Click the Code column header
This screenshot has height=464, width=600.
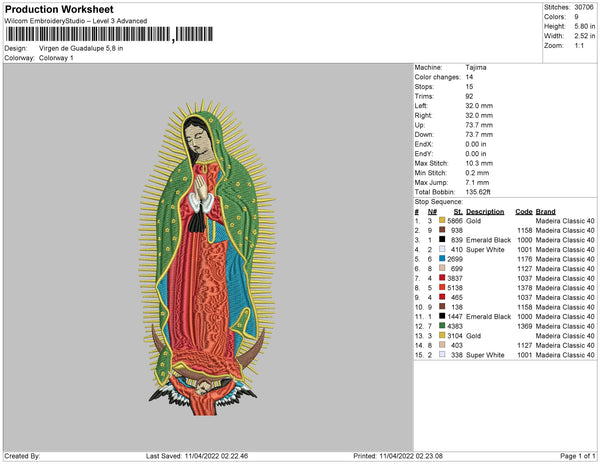tap(524, 212)
